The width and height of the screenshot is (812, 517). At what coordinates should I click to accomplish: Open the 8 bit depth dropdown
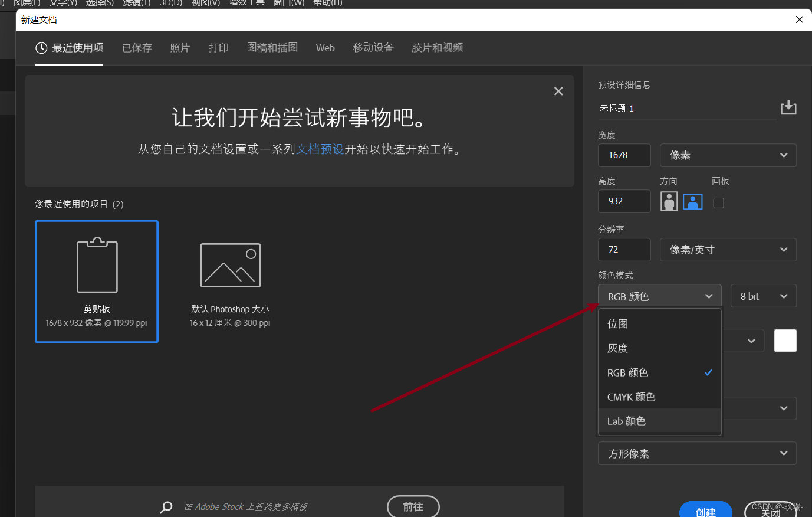click(x=763, y=296)
